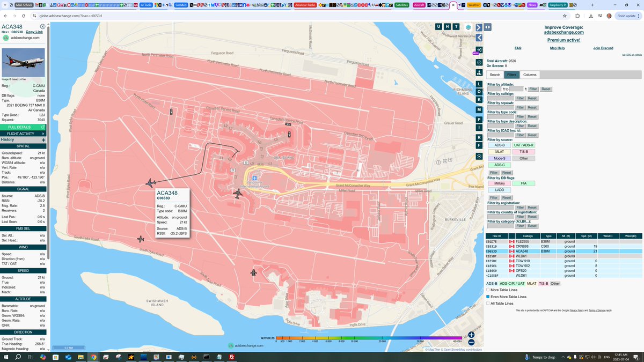Expand the History section plus
Screen dimensions: 644x362
pyautogui.click(x=43, y=140)
